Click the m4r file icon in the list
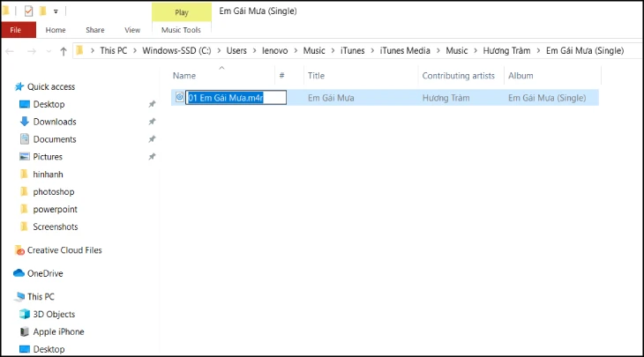Image resolution: width=644 pixels, height=357 pixels. [179, 98]
